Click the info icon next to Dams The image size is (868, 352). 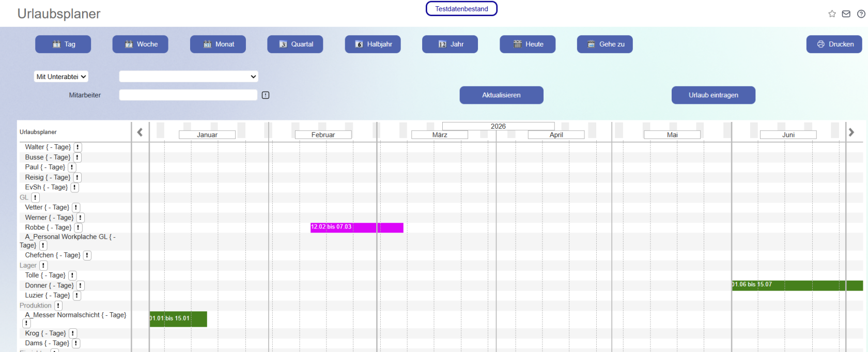pyautogui.click(x=76, y=343)
